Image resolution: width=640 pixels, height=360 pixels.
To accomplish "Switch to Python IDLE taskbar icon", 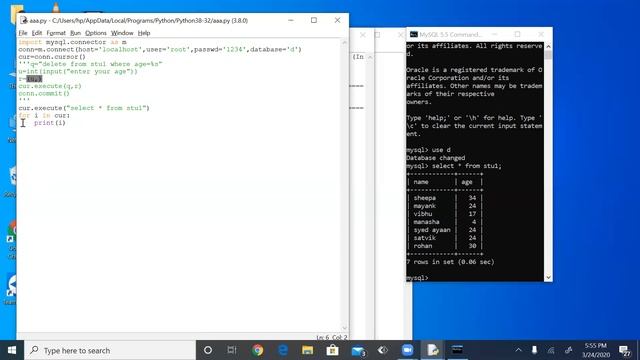I will [433, 350].
